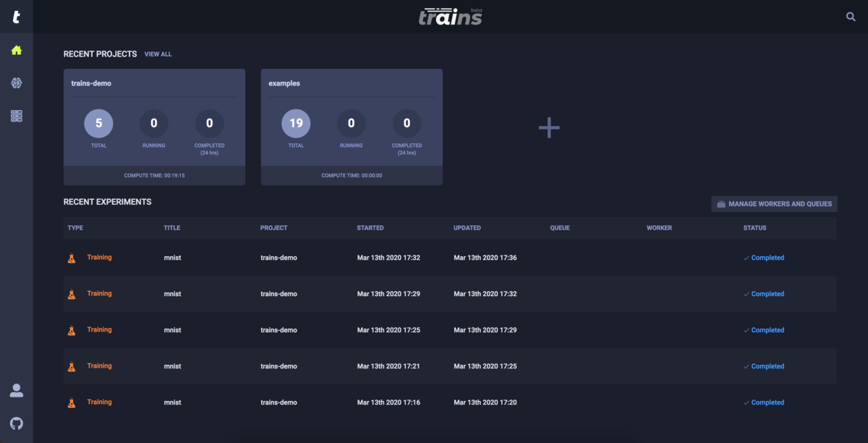
Task: Open the user profile icon
Action: [17, 390]
